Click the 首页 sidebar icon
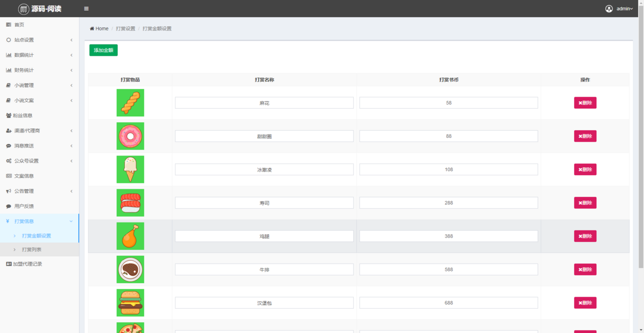The image size is (644, 333). 9,25
